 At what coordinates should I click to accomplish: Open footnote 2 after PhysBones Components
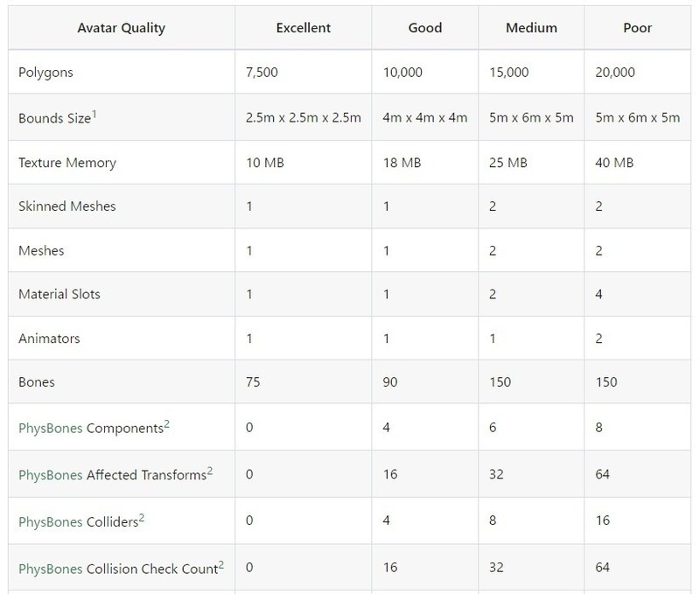click(167, 424)
